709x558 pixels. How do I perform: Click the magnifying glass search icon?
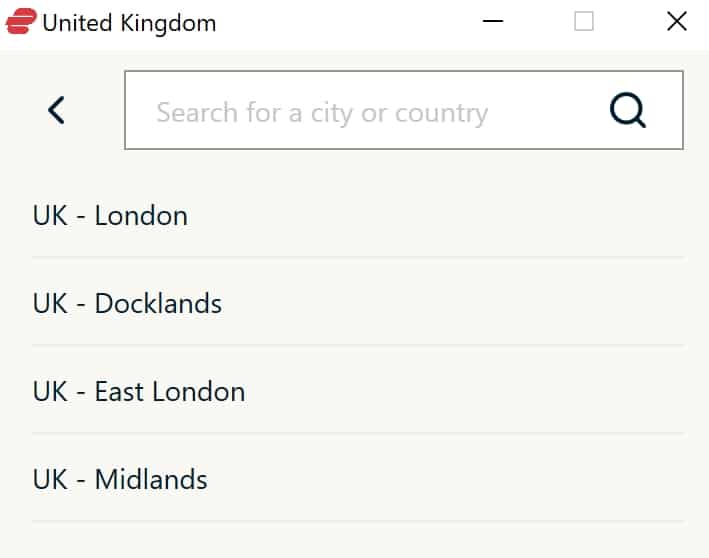(628, 110)
